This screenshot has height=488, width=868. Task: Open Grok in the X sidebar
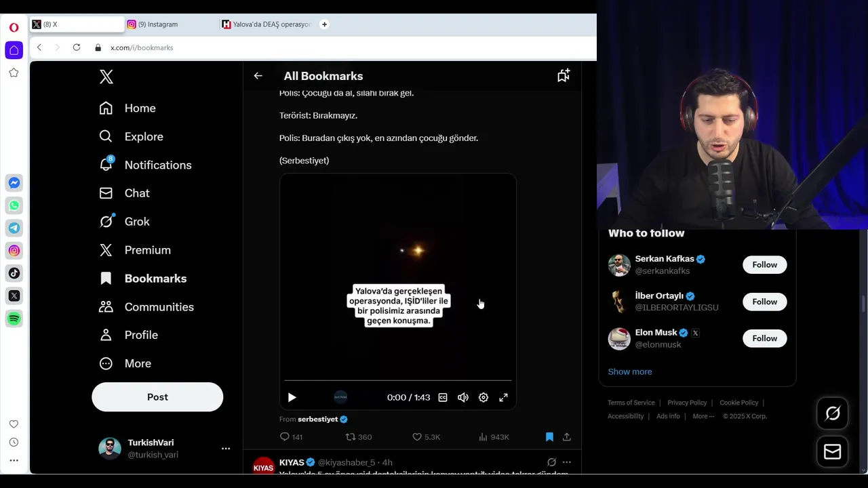pyautogui.click(x=124, y=222)
